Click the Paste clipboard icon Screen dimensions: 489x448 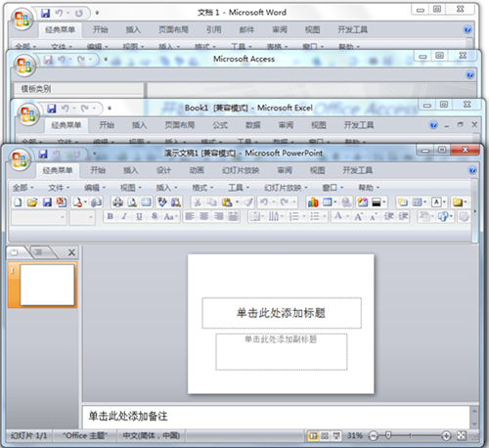click(x=227, y=202)
